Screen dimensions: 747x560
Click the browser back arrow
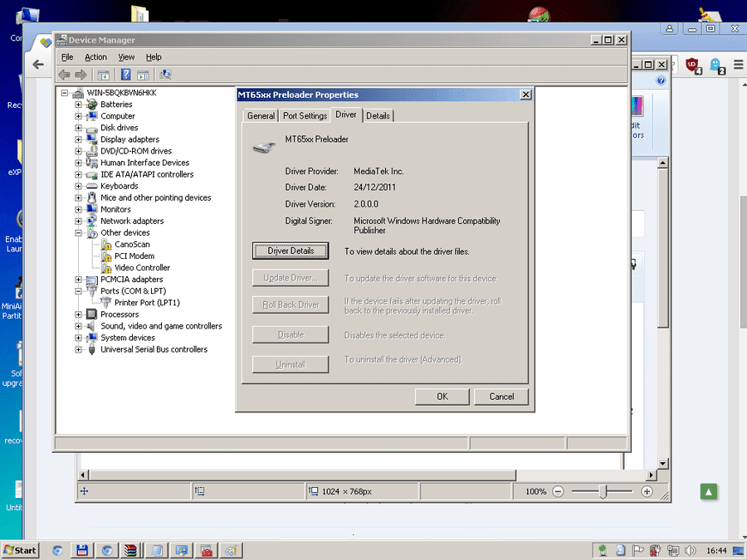click(x=38, y=64)
